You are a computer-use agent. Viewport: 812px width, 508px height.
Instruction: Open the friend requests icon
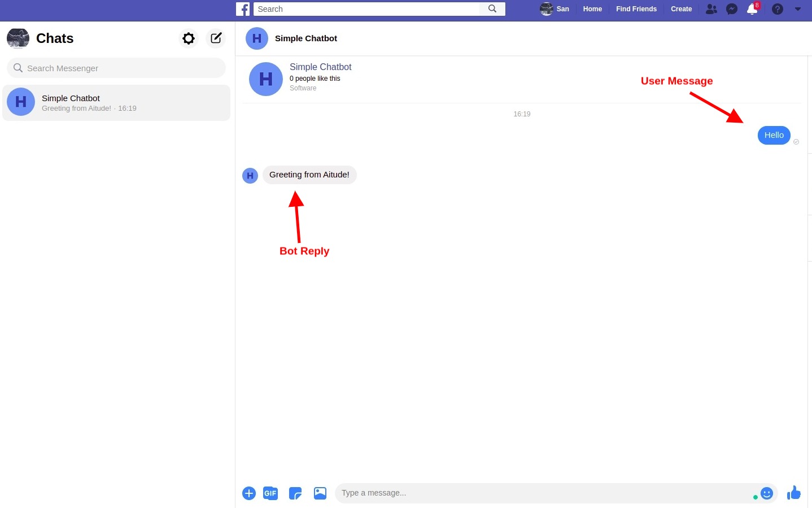tap(711, 9)
